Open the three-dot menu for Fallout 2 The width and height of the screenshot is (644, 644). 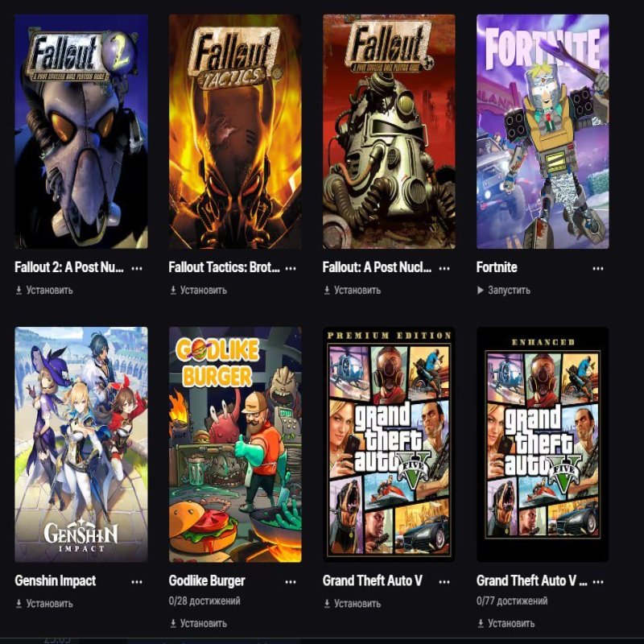(137, 269)
